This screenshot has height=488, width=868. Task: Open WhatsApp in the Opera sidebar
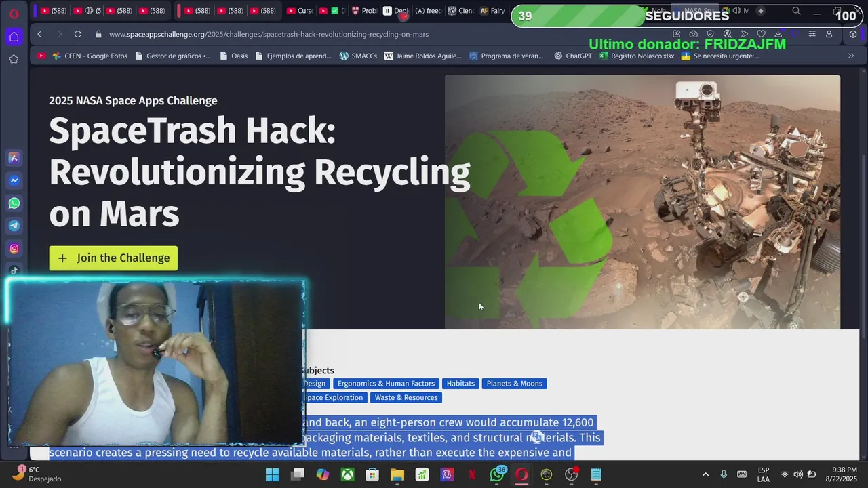[x=14, y=203]
